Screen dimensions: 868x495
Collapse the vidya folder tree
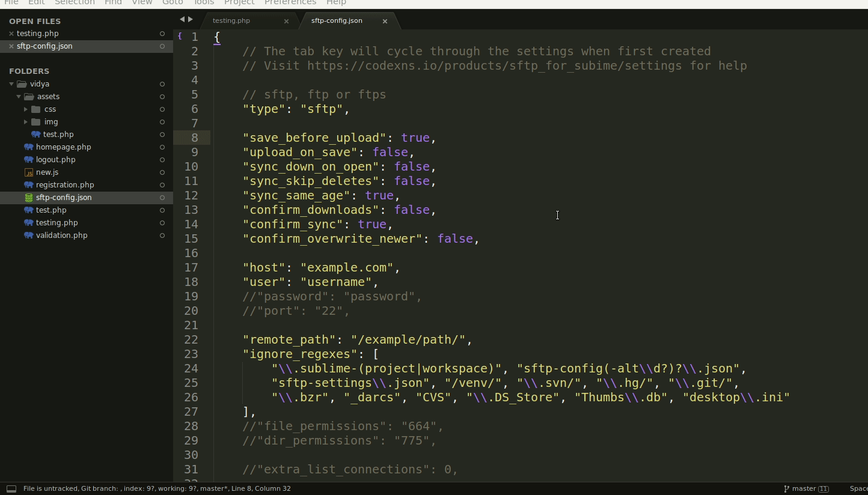(x=11, y=84)
